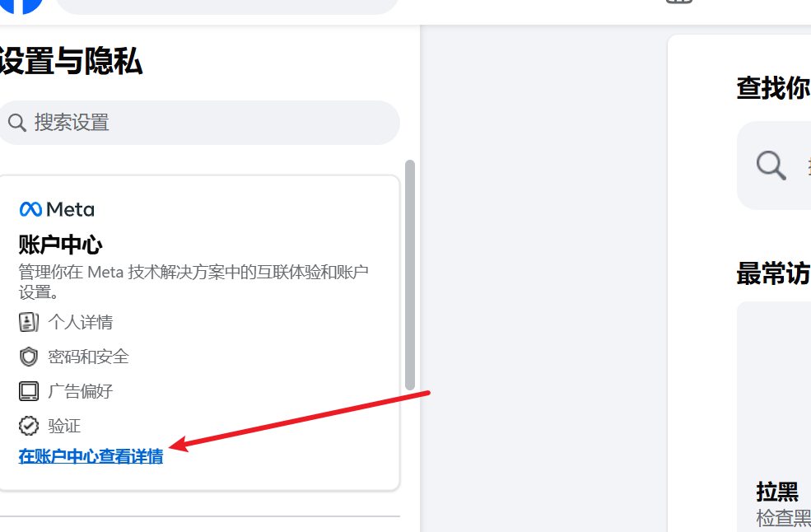Click the 账户中心 heading
Viewport: 811px width, 532px height.
[60, 245]
